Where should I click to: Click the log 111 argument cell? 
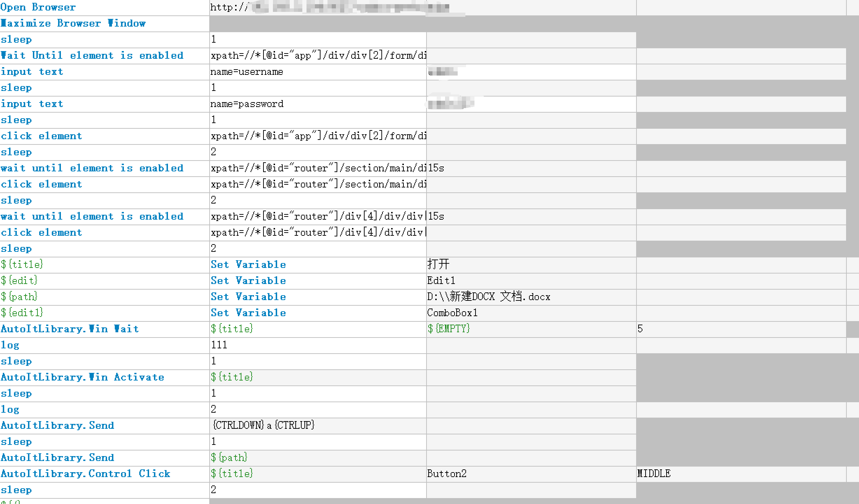tap(219, 345)
